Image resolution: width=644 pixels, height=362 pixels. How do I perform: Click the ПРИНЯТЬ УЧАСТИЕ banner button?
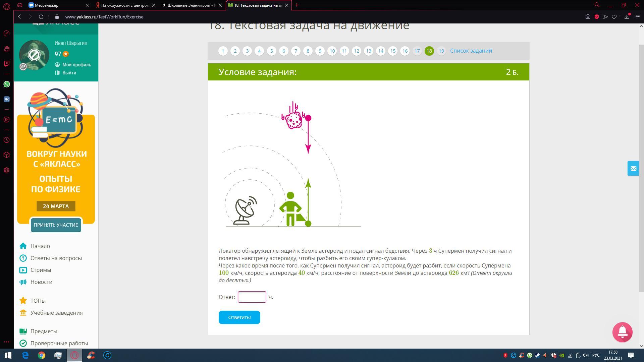pos(56,225)
